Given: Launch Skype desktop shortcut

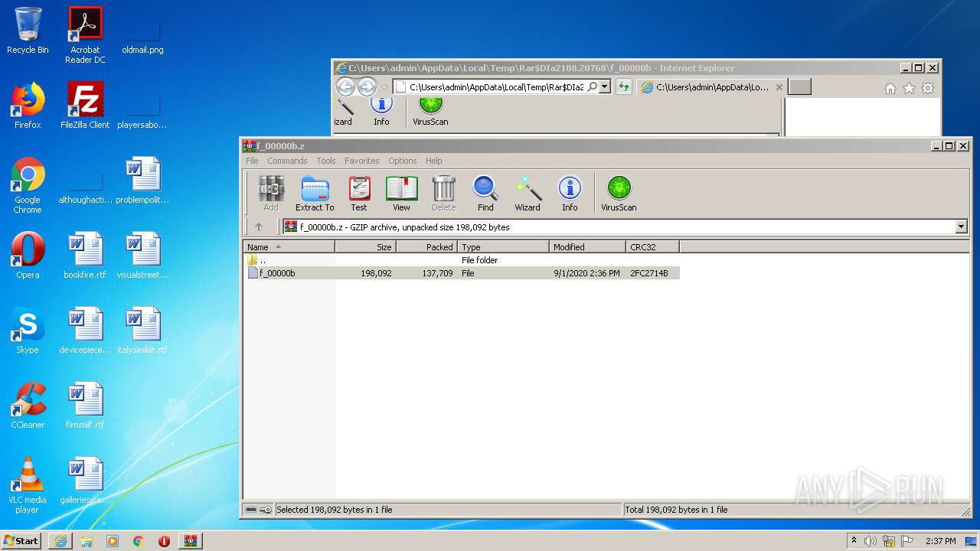Looking at the screenshot, I should tap(28, 331).
